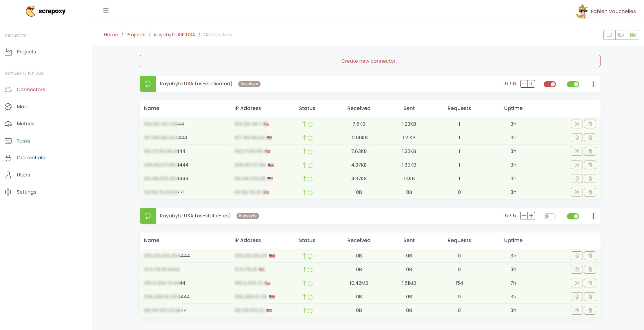The height and width of the screenshot is (330, 644).
Task: Enable the gray toggle on us-static-res connector
Action: [x=550, y=216]
